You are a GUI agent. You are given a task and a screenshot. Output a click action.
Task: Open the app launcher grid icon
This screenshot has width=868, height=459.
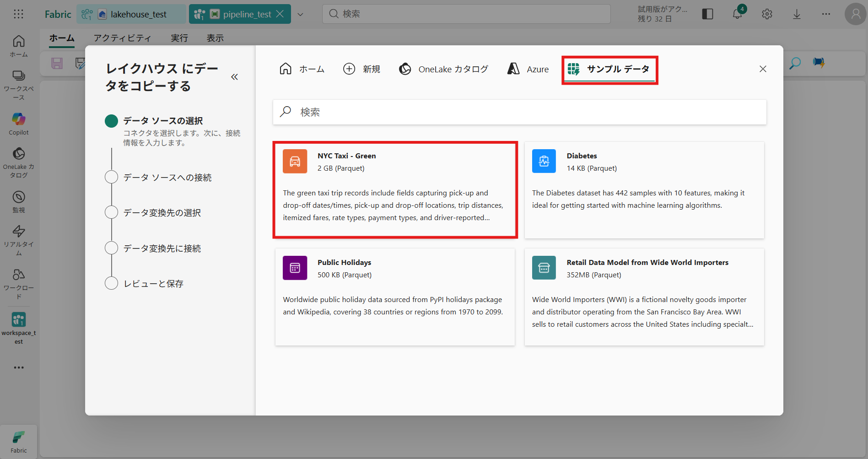point(18,14)
